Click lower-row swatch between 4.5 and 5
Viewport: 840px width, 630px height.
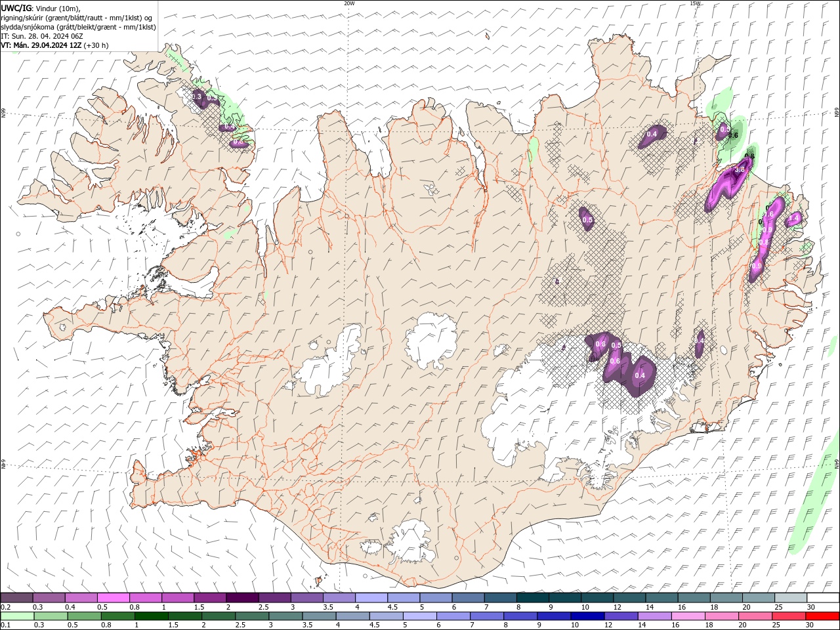click(386, 616)
